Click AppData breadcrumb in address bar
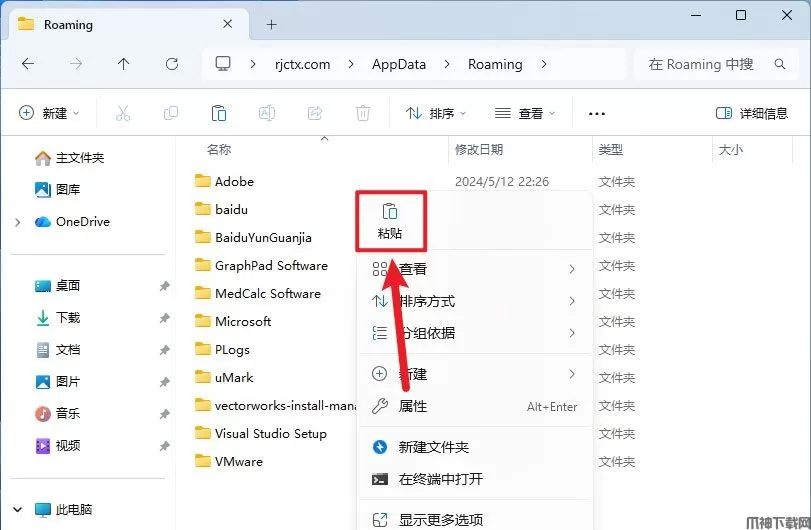This screenshot has width=811, height=530. [x=399, y=64]
